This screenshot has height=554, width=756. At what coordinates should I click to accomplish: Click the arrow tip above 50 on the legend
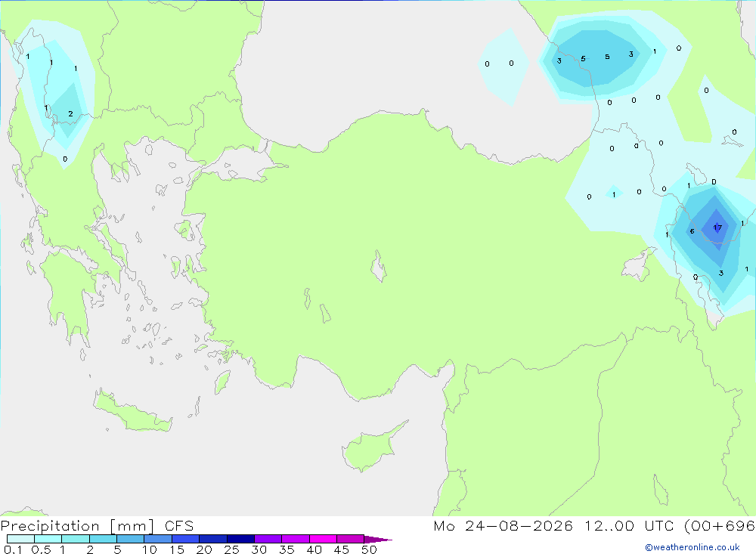[379, 539]
